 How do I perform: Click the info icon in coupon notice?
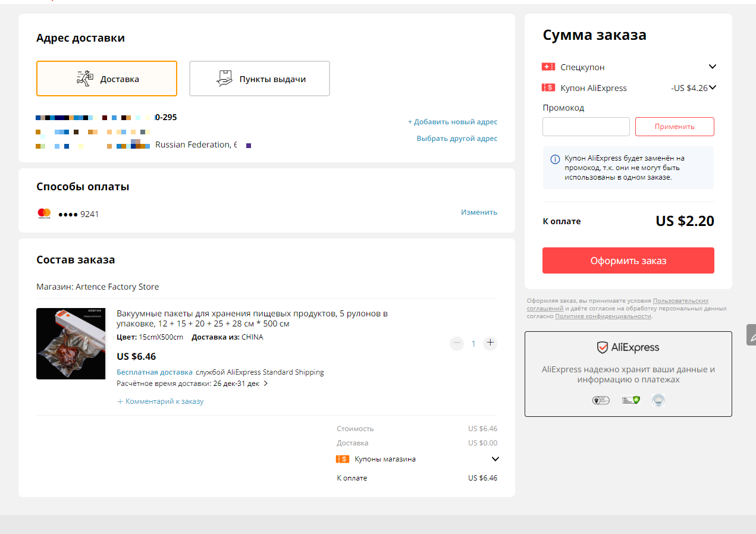coord(555,159)
